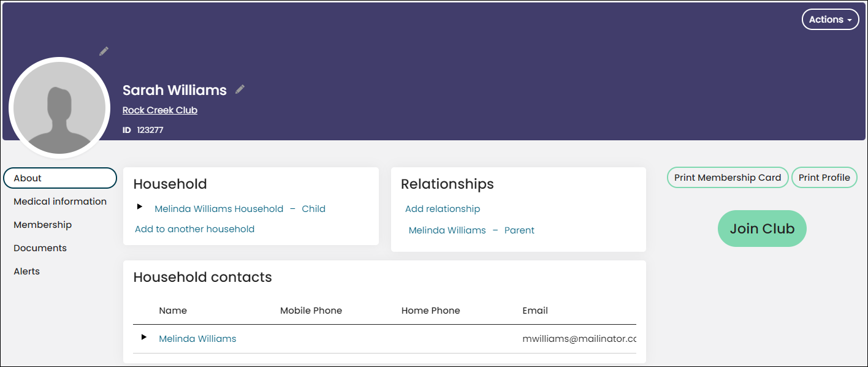The width and height of the screenshot is (868, 367).
Task: Open Melinda Williams in Relationships card
Action: point(447,230)
